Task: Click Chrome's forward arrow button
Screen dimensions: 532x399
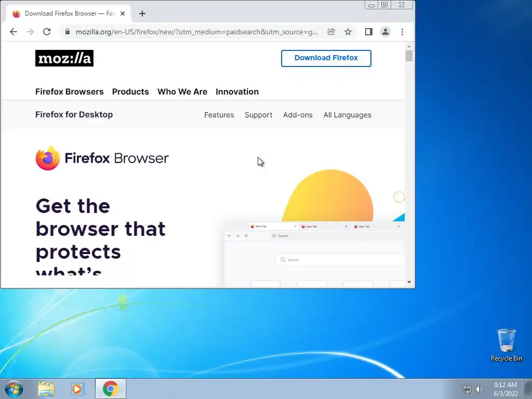Action: coord(30,32)
